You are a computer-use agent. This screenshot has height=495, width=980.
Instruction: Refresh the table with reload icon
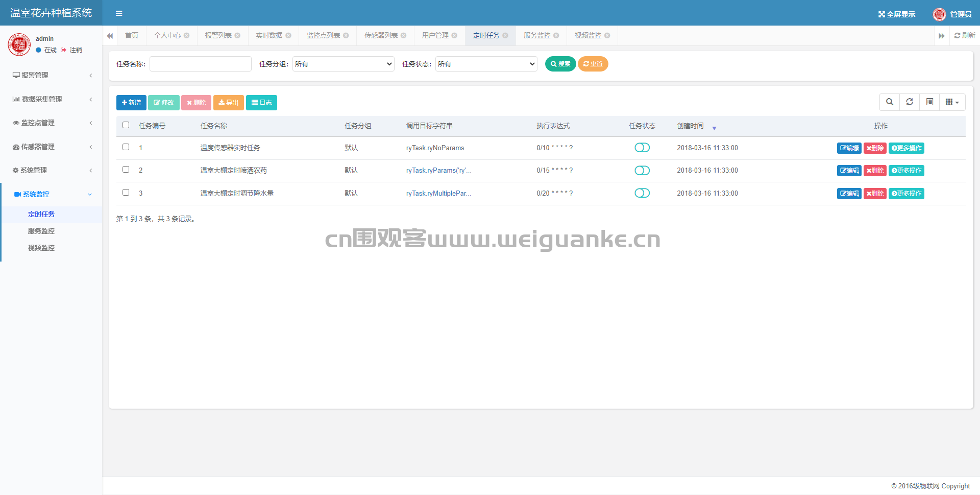point(910,102)
